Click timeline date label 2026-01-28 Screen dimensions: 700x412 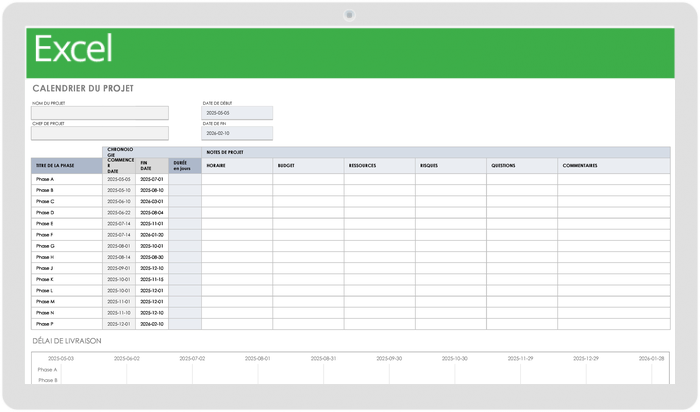point(651,358)
